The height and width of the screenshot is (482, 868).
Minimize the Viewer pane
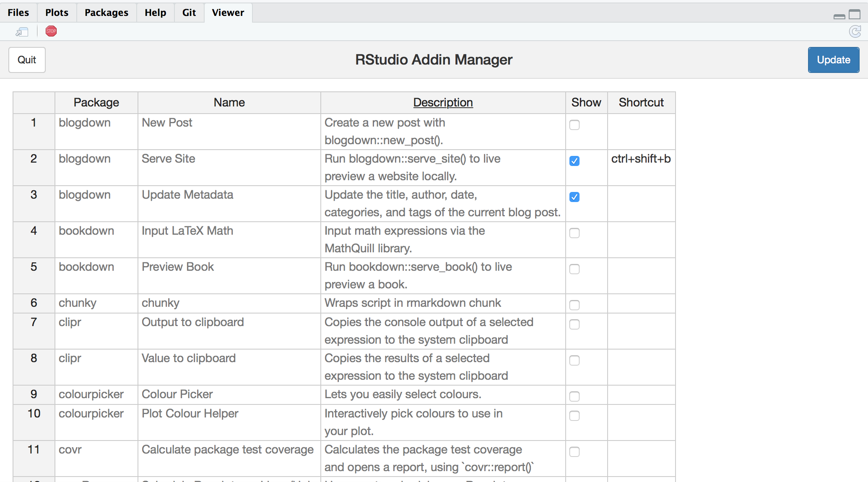click(839, 16)
